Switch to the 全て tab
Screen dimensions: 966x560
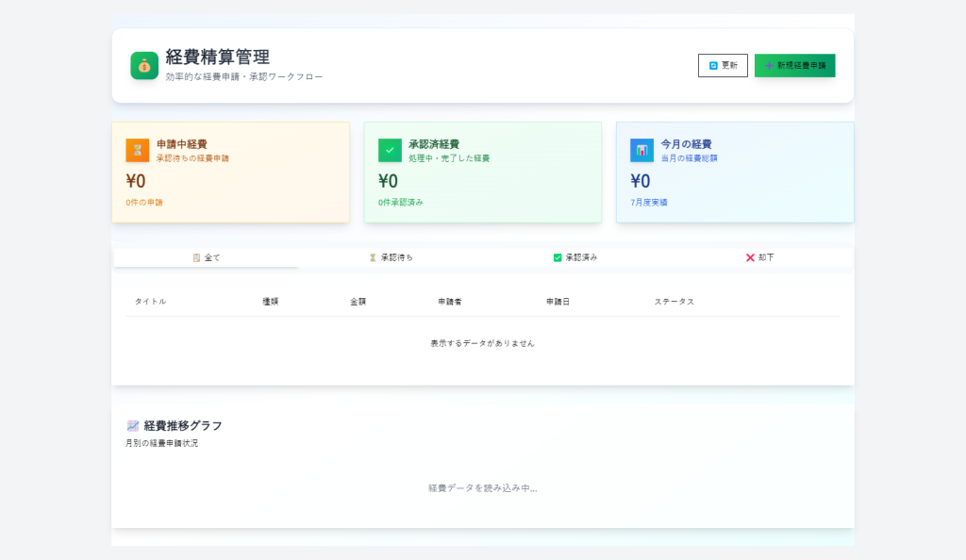206,258
